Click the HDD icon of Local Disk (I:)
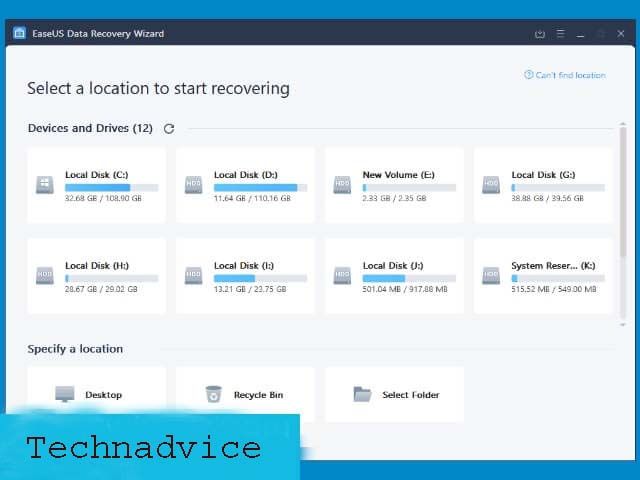The image size is (640, 480). (193, 276)
